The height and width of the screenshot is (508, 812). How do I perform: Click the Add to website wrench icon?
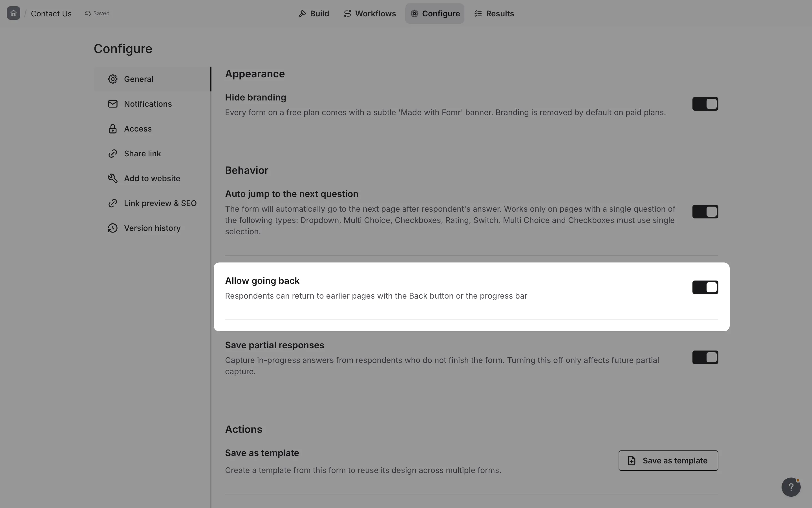[x=113, y=178]
